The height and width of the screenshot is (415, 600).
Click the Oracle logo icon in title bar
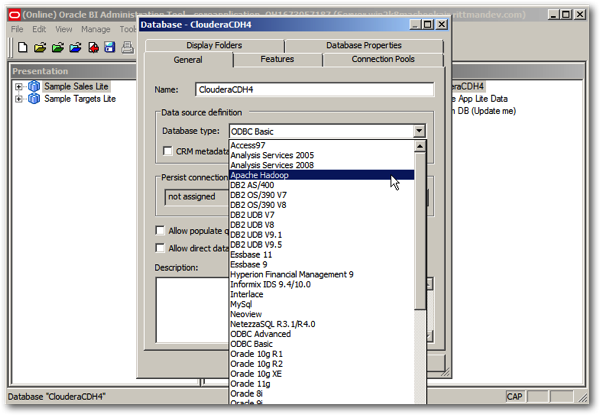pos(14,15)
